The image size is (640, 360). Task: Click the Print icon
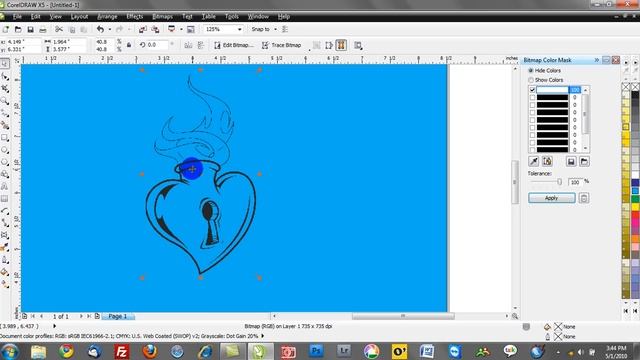42,29
